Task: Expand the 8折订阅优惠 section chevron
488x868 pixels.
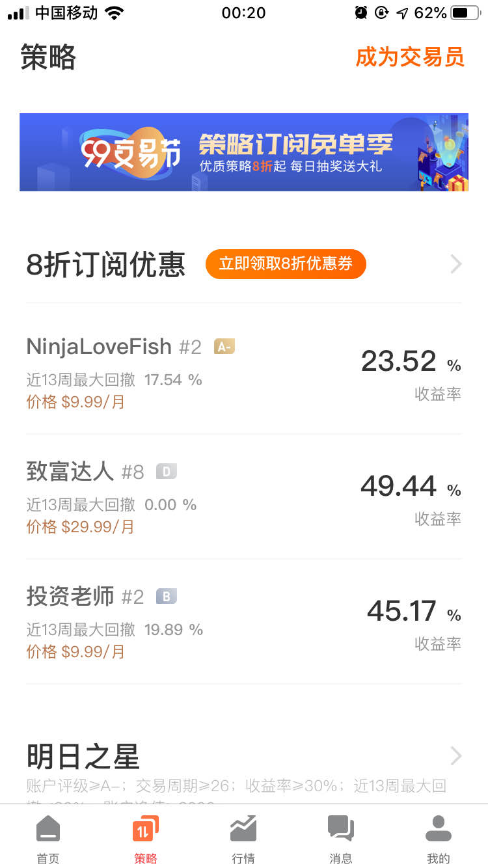Action: tap(456, 264)
